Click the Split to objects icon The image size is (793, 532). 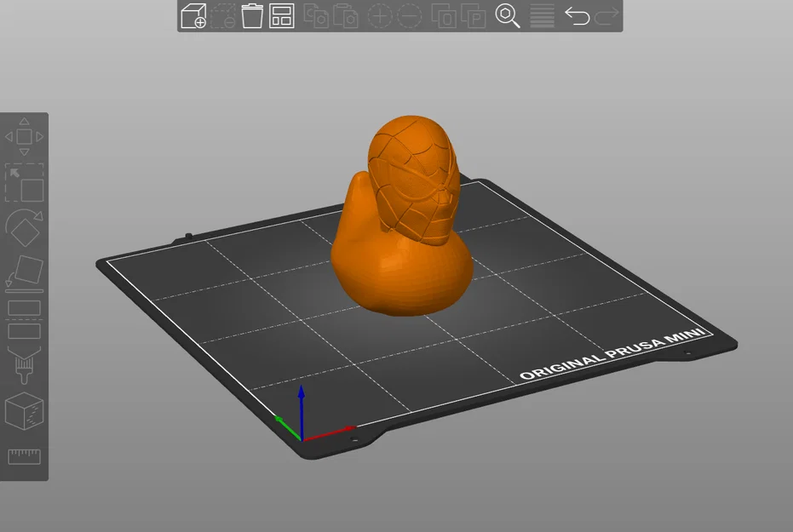tap(444, 15)
